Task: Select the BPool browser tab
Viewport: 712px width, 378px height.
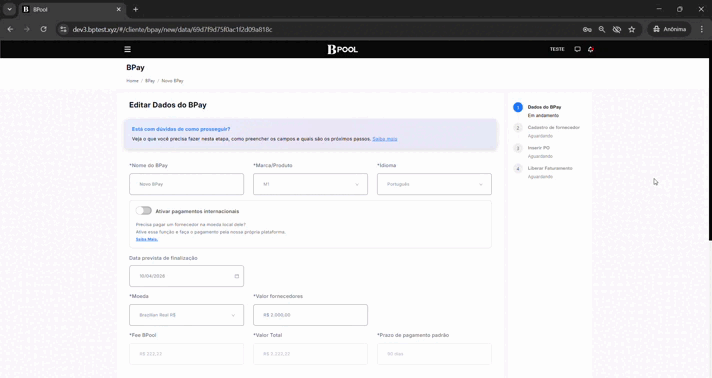Action: click(x=71, y=9)
